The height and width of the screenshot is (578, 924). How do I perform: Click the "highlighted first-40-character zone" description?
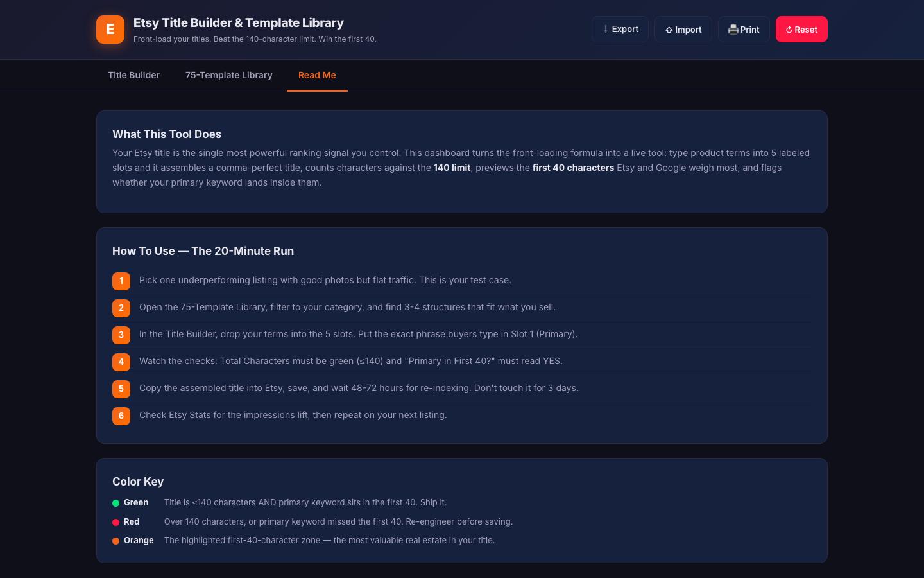tap(329, 540)
